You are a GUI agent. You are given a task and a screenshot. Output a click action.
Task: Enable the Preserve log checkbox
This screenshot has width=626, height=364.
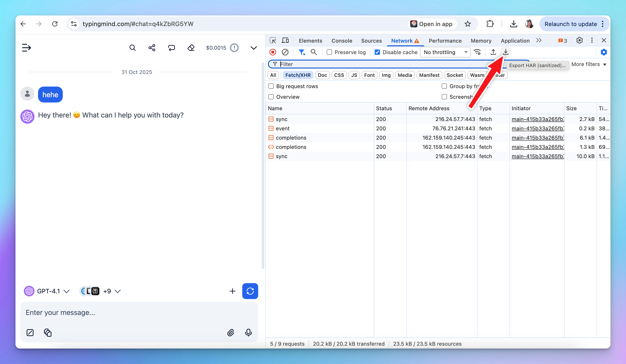coord(329,52)
